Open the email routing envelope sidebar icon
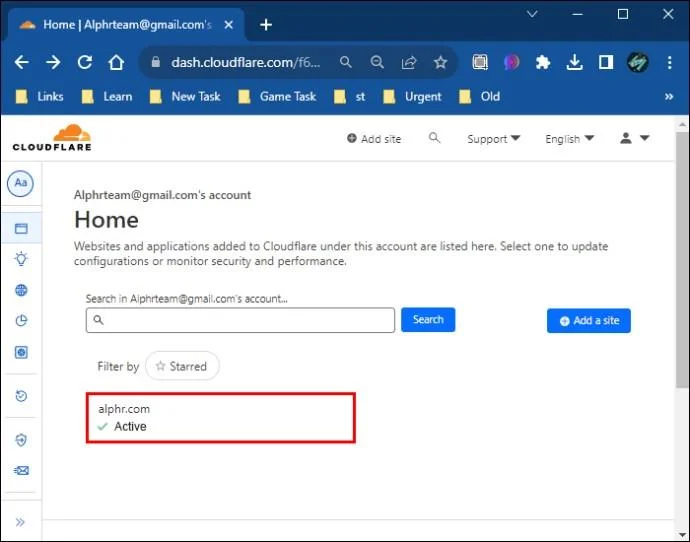Screen dimensions: 690x542 pos(21,471)
